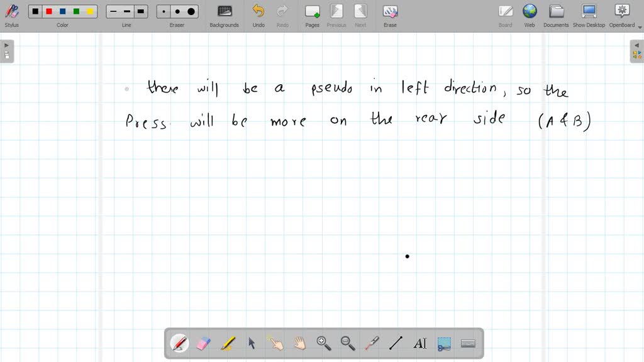Select the black pen color
This screenshot has height=362, width=644.
tap(35, 11)
